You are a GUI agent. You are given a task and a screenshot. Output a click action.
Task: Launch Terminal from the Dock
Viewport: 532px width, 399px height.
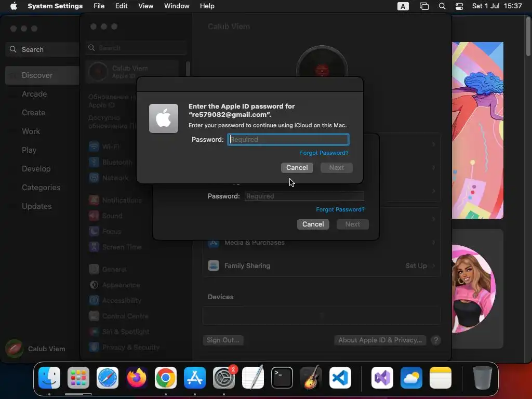click(x=282, y=378)
